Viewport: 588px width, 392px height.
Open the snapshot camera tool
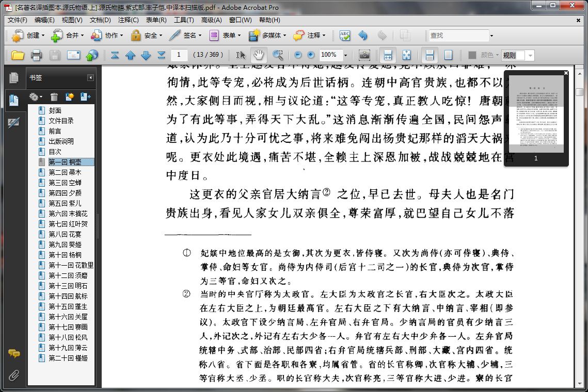point(364,55)
